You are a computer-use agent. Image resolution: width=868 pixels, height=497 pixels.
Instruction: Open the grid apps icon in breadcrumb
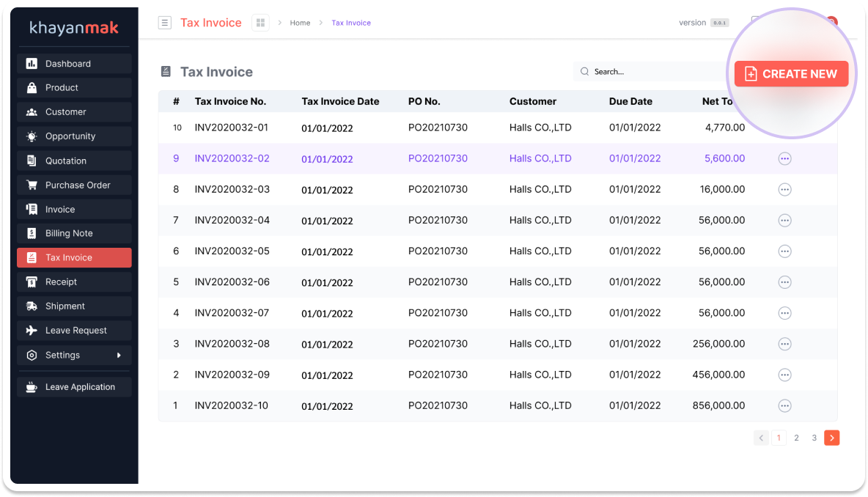pos(260,23)
